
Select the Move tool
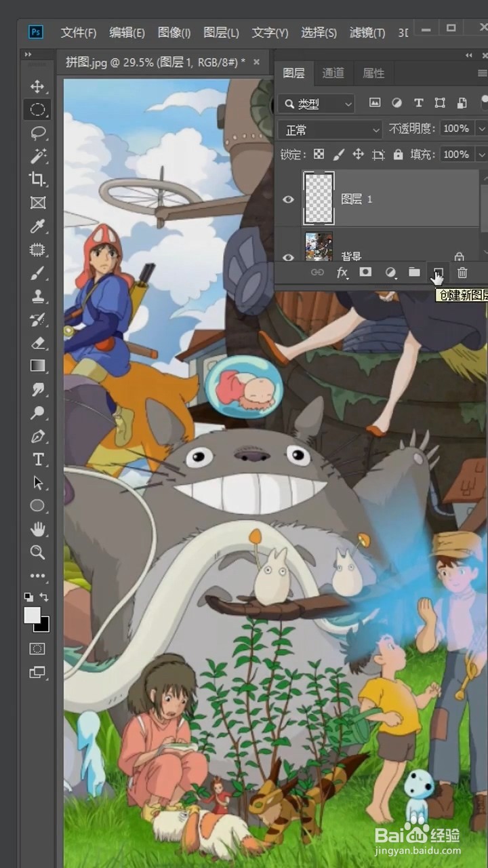(37, 86)
